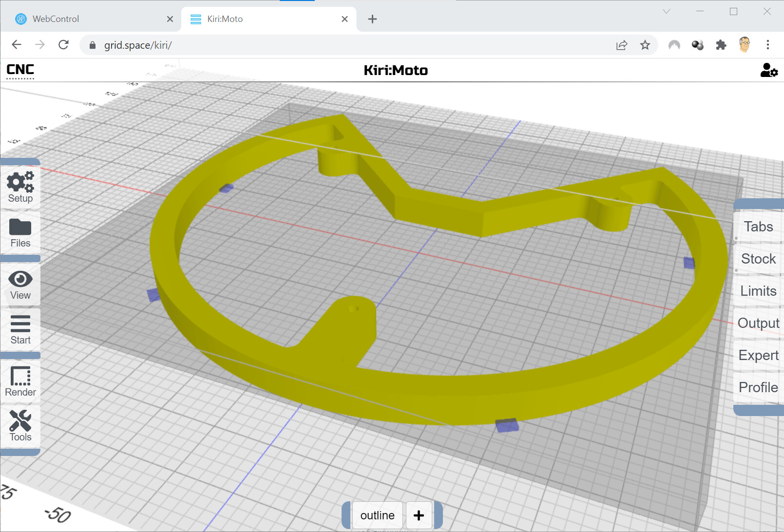Open the Tabs settings panel

758,227
